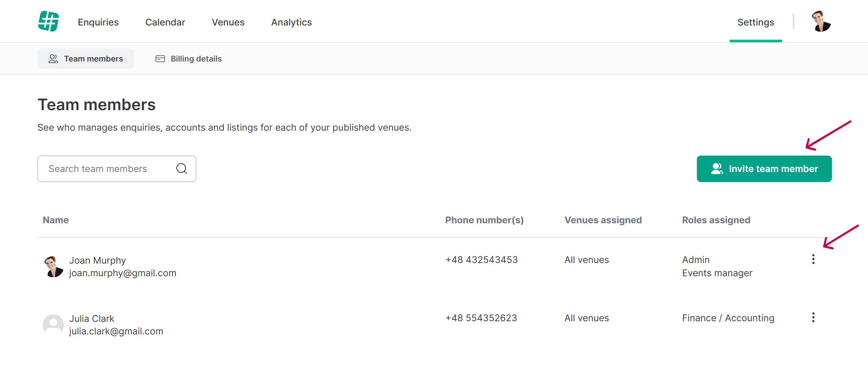The image size is (868, 388).
Task: Navigate to Venues
Action: coord(228,22)
